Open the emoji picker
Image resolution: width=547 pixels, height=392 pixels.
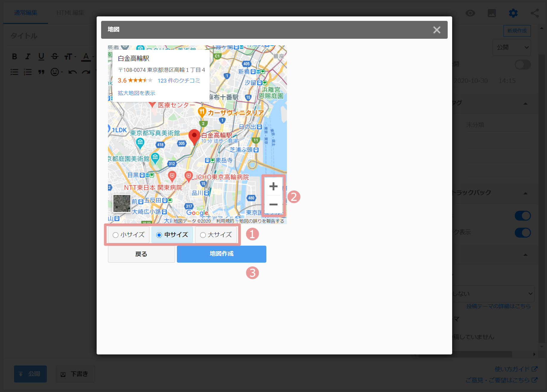click(56, 72)
